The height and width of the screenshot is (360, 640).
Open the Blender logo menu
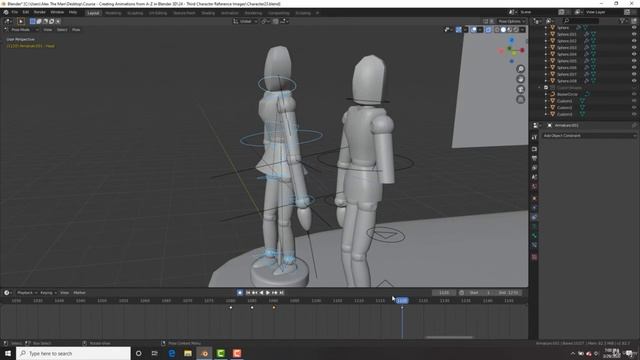pos(6,12)
